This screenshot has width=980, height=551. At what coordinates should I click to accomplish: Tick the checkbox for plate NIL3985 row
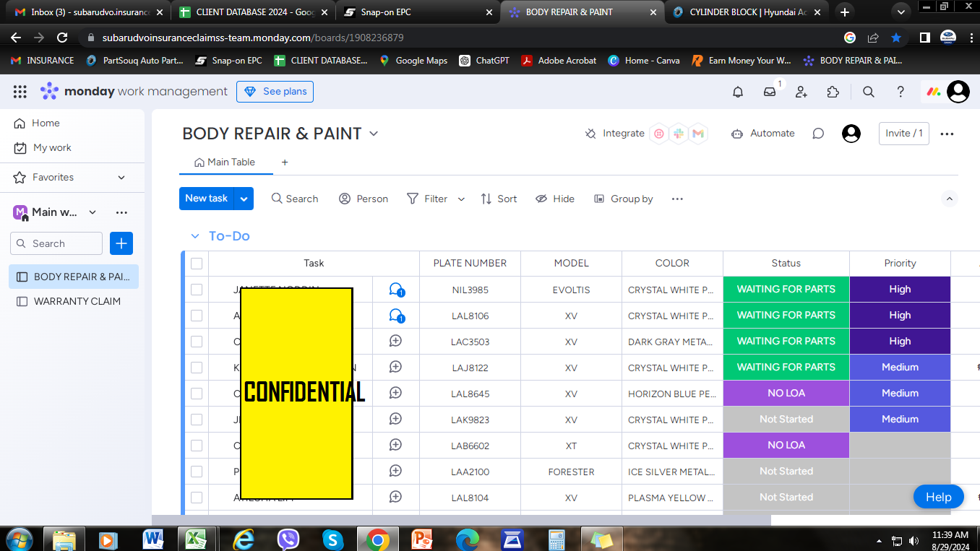click(197, 290)
